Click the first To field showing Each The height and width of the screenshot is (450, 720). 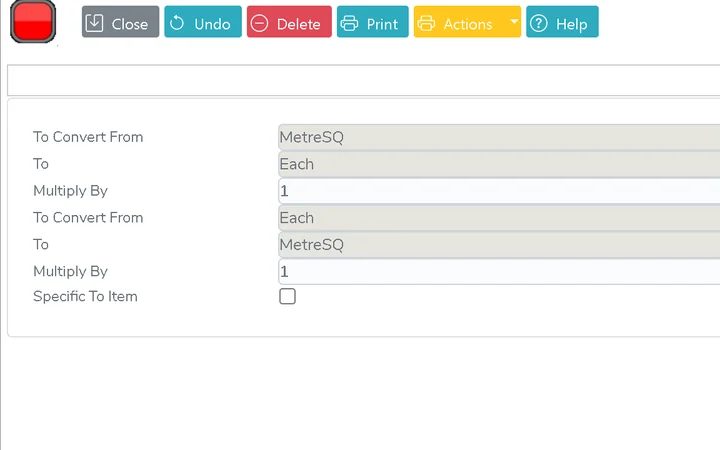(x=499, y=164)
